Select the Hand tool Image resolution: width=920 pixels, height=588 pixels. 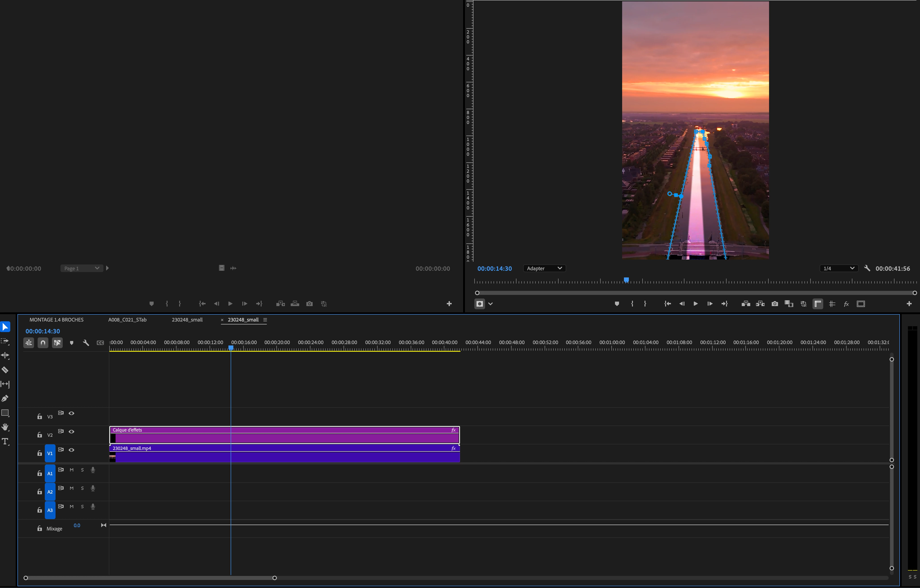5,427
